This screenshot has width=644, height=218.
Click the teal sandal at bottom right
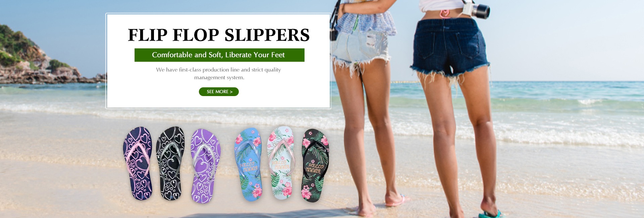point(490,214)
